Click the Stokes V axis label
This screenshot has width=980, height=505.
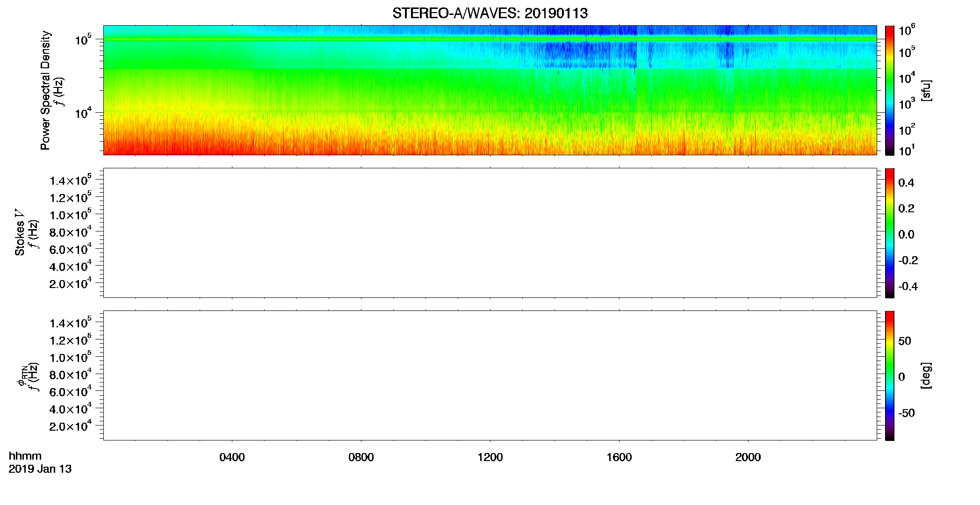(20, 232)
